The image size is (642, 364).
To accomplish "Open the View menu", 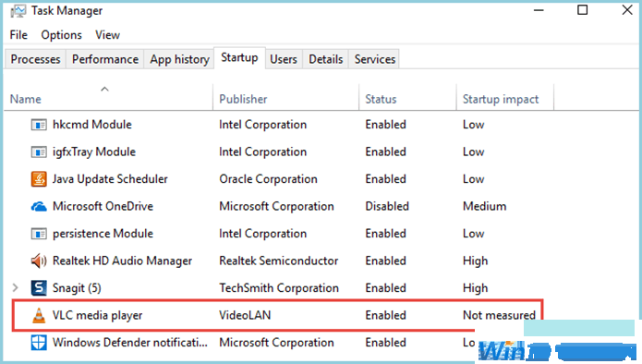I will coord(107,35).
